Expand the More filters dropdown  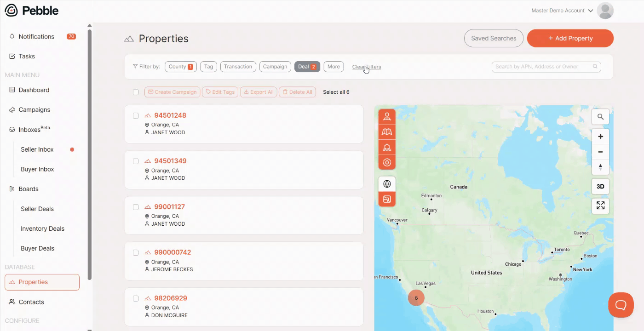tap(333, 67)
